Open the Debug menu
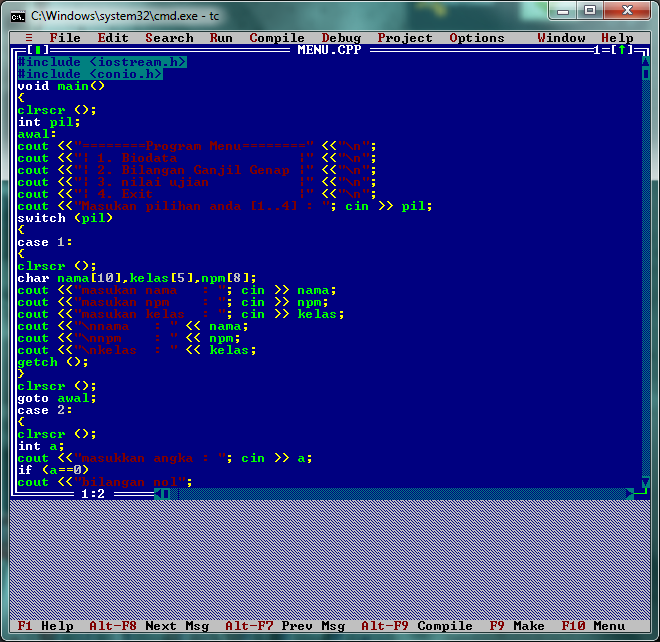 pyautogui.click(x=341, y=38)
